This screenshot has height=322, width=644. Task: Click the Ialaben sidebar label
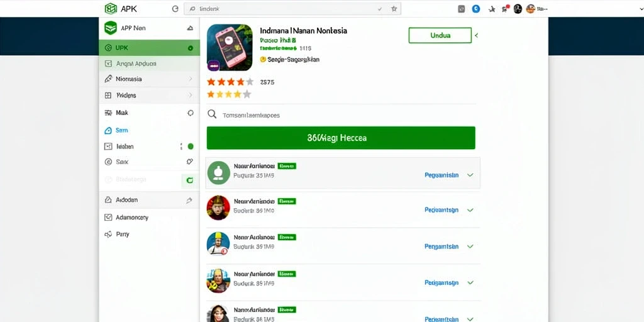[125, 146]
